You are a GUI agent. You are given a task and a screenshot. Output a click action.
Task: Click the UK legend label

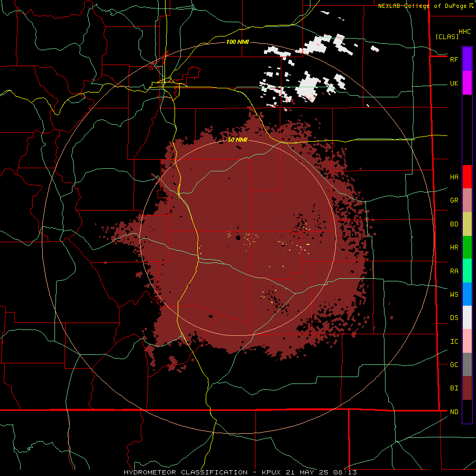point(454,83)
